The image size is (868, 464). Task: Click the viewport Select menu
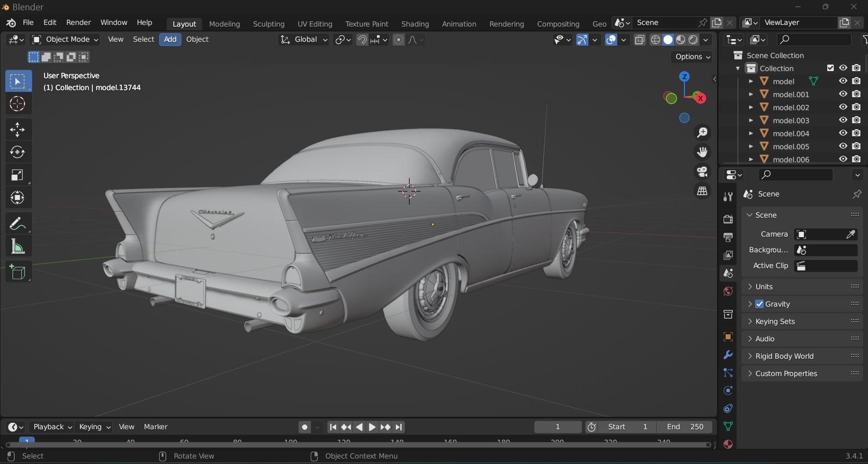click(x=143, y=40)
